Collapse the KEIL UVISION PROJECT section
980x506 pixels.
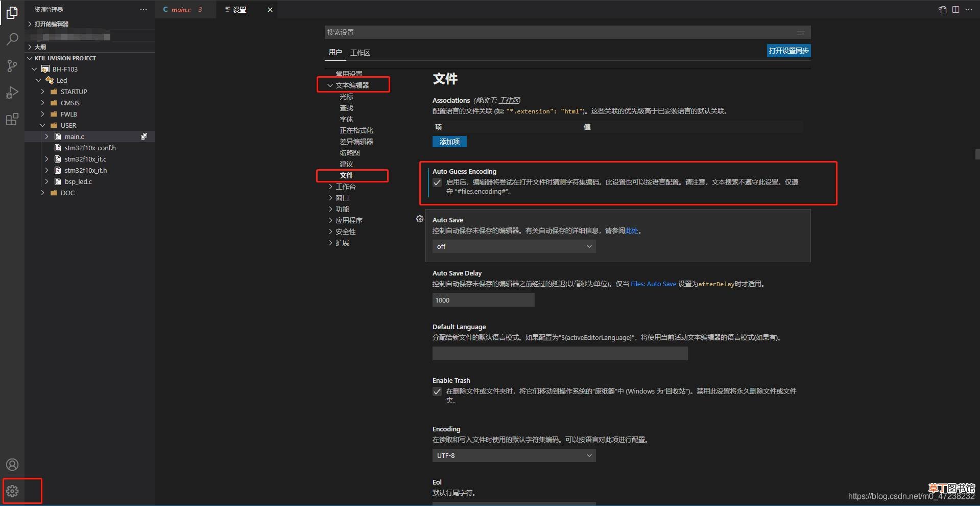tap(30, 58)
